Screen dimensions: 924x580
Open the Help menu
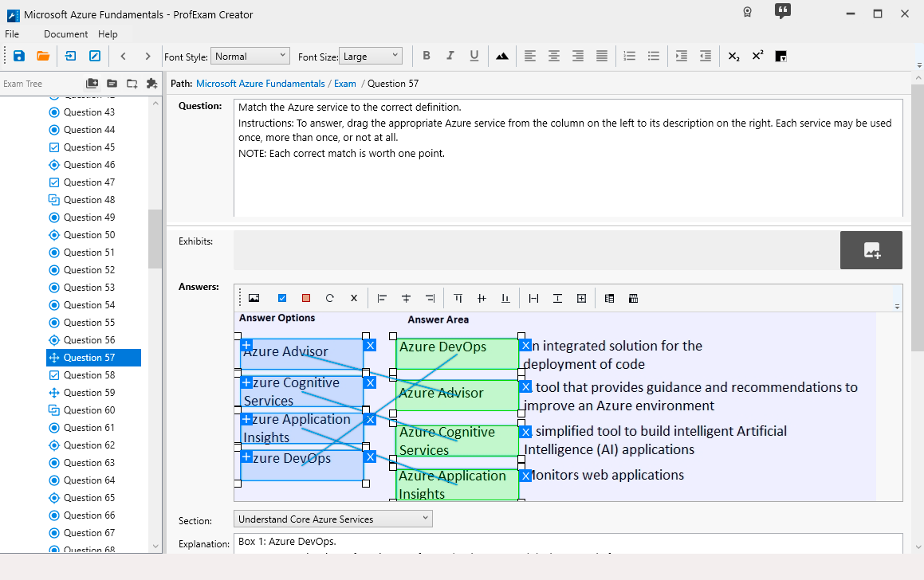108,34
